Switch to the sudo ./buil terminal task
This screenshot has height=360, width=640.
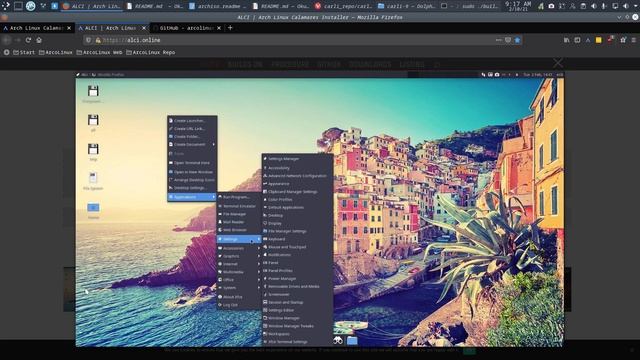[x=469, y=6]
